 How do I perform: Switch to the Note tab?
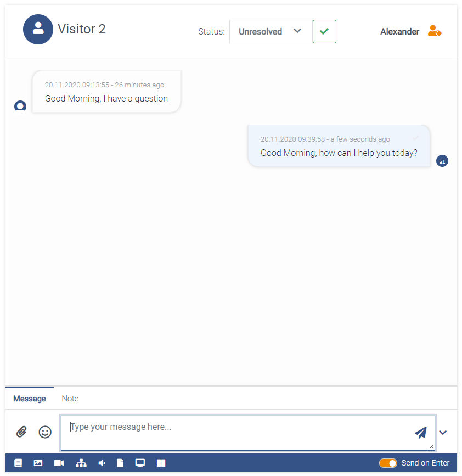[70, 398]
